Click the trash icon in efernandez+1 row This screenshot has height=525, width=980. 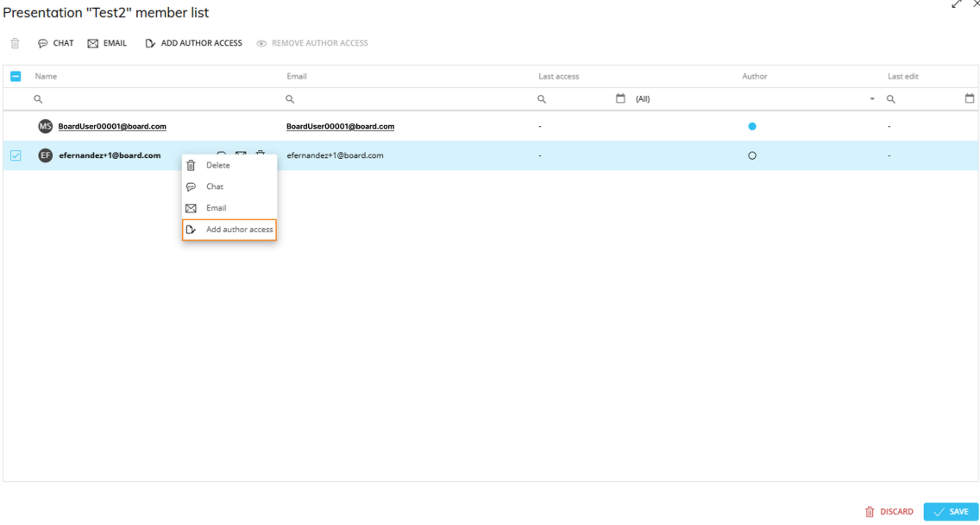tap(261, 153)
